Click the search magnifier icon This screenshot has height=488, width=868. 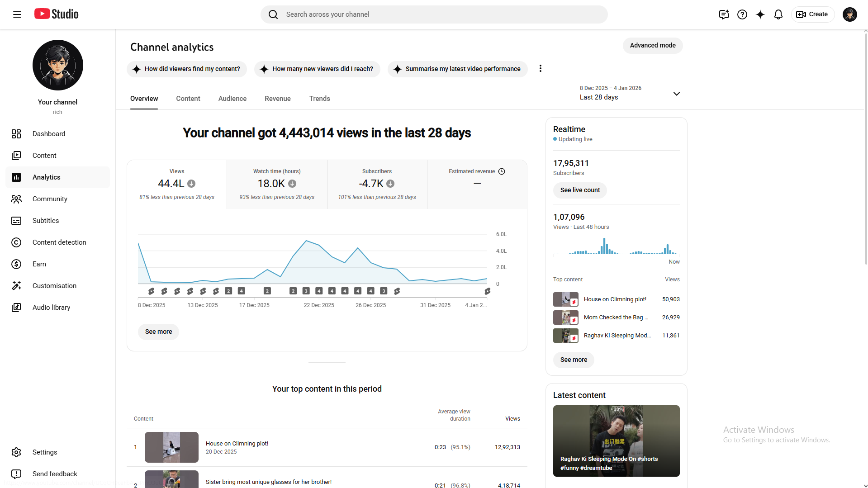pyautogui.click(x=273, y=14)
